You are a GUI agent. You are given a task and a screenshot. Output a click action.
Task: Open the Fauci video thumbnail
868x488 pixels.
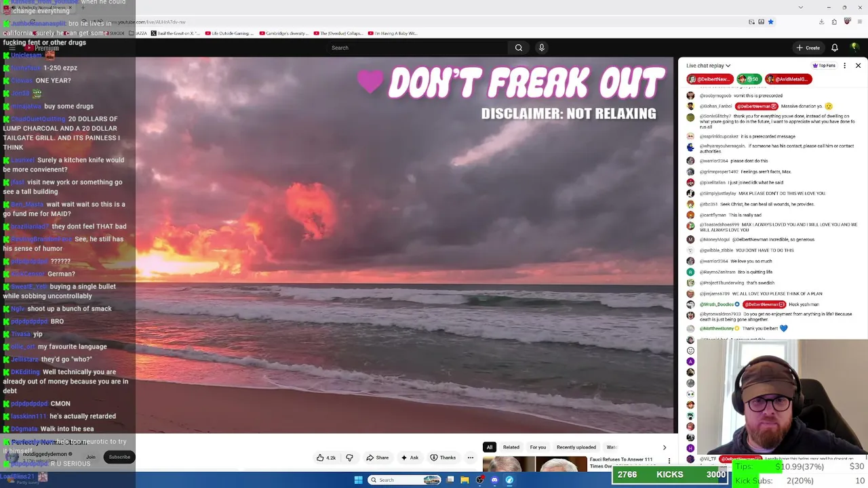[534, 464]
